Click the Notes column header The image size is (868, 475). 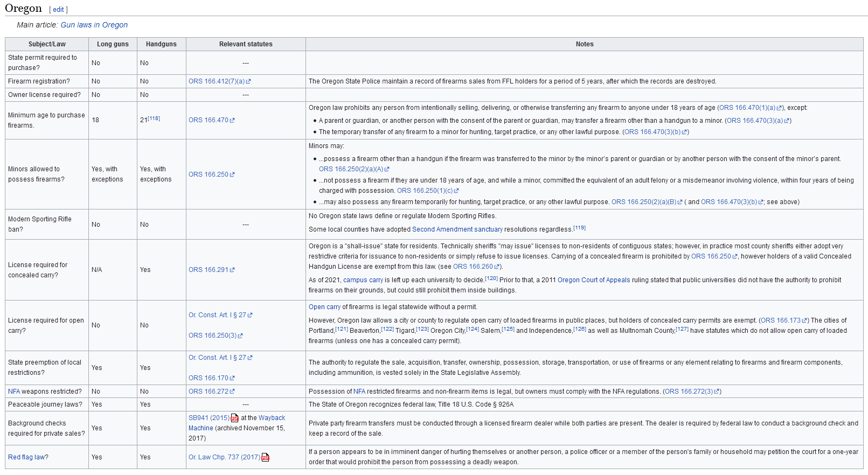point(585,44)
